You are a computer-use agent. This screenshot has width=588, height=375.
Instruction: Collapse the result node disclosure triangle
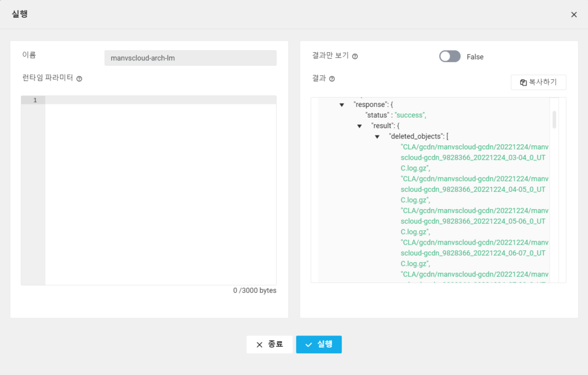[x=360, y=125]
